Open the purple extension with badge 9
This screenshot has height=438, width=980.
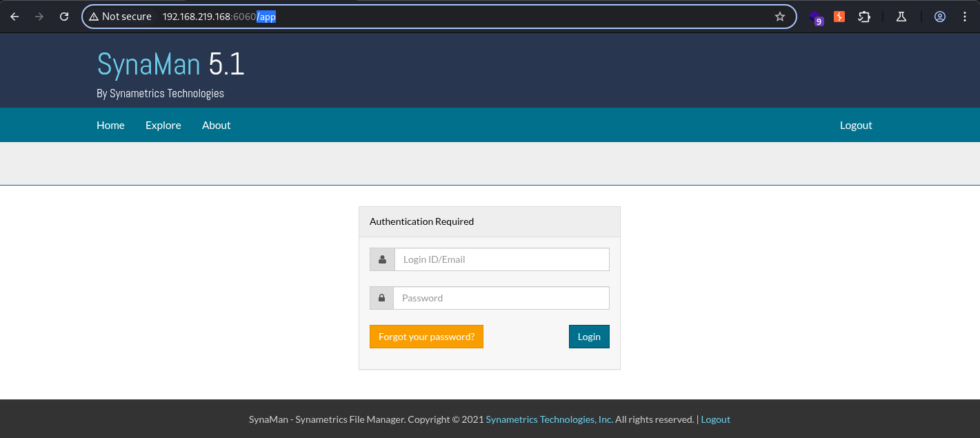[x=817, y=17]
